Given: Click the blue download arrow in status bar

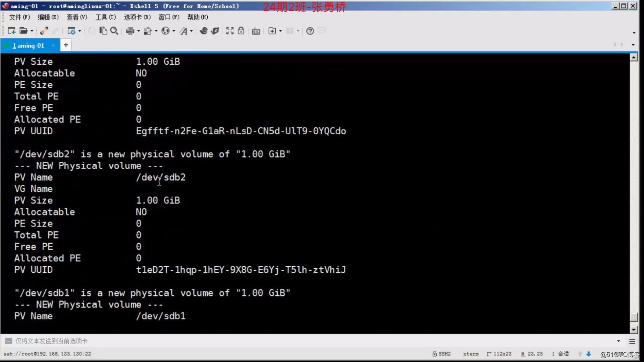Looking at the screenshot, I should coord(588,354).
